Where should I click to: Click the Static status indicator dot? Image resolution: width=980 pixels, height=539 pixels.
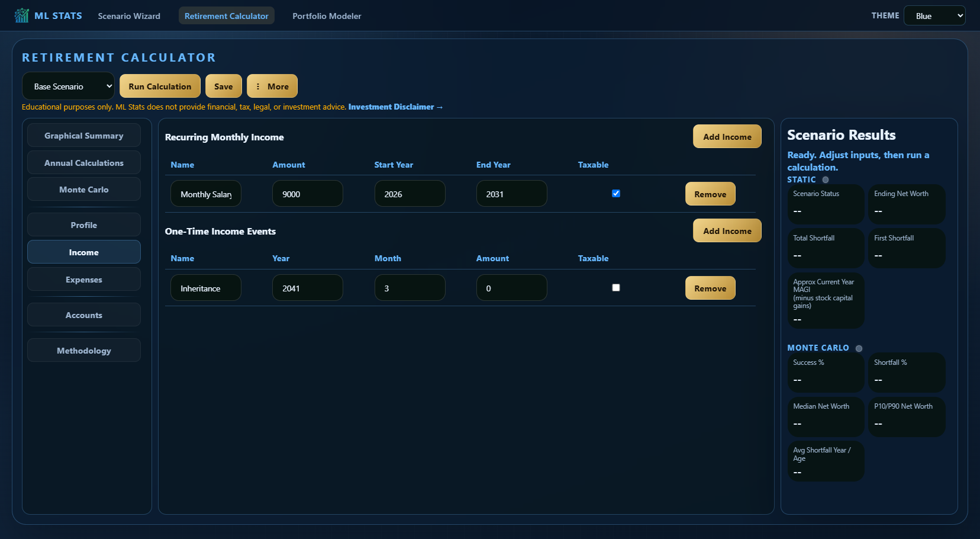(826, 179)
